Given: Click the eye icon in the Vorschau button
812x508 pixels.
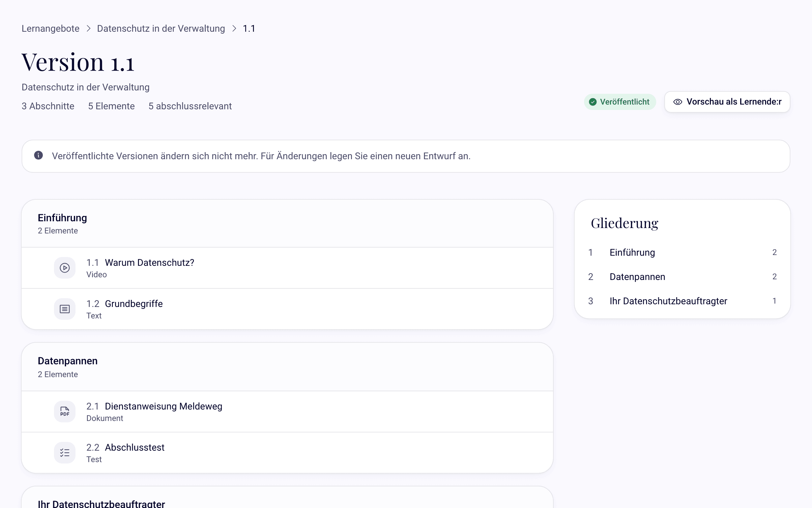Looking at the screenshot, I should pyautogui.click(x=678, y=102).
